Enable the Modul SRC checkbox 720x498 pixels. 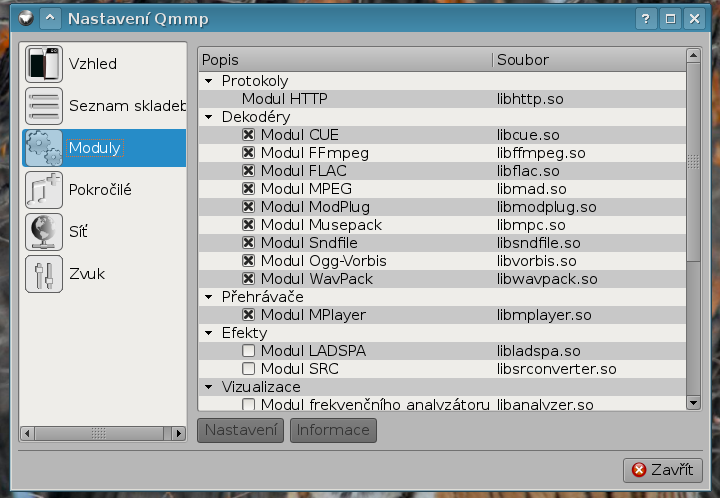[x=248, y=369]
